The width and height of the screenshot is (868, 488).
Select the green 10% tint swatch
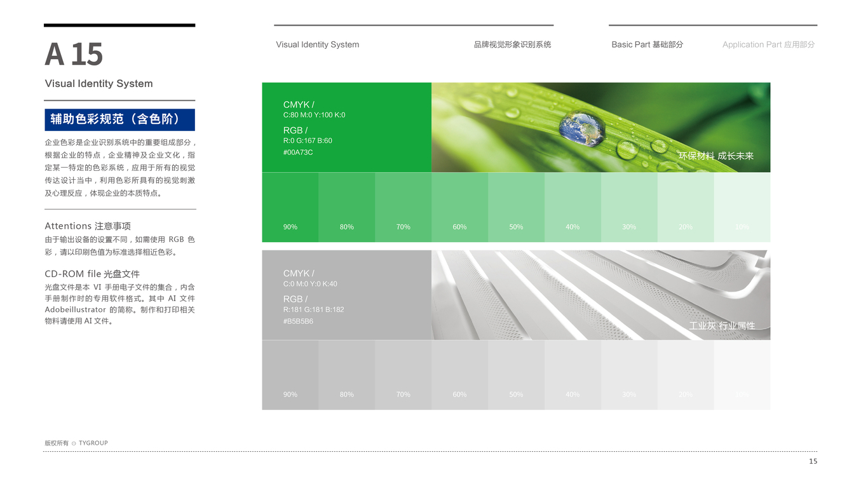pyautogui.click(x=742, y=207)
